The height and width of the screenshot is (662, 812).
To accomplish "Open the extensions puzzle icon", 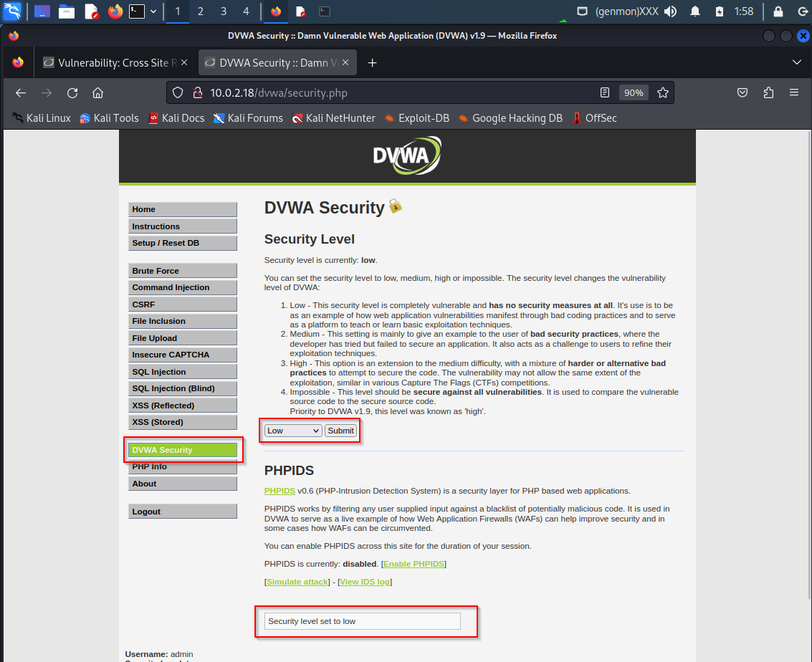I will coord(768,92).
